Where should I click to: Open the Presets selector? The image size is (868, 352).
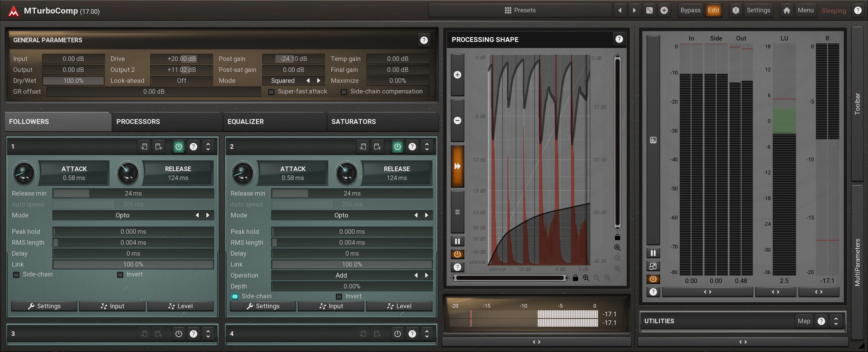(520, 10)
